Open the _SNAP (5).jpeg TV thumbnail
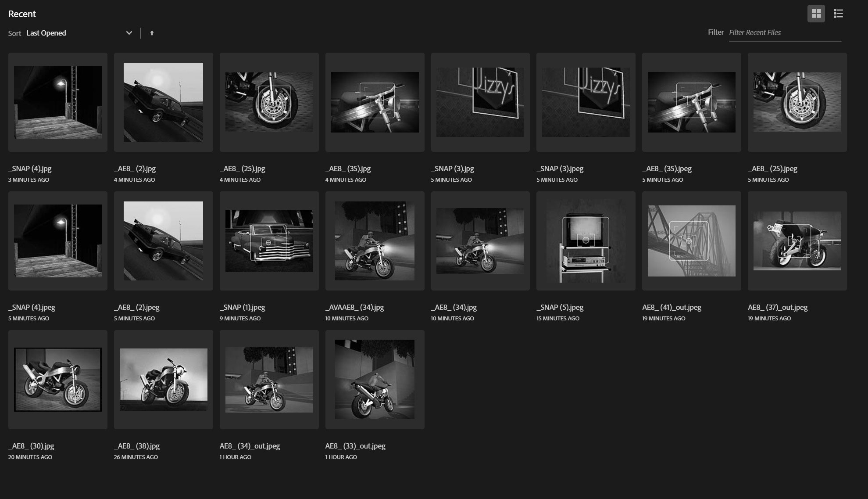868x499 pixels. click(586, 241)
